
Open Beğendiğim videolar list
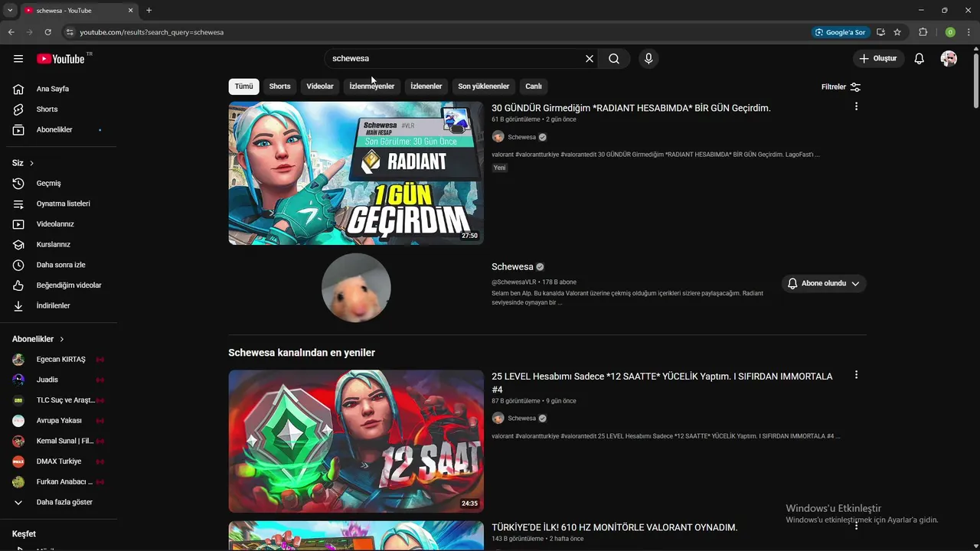coord(59,285)
